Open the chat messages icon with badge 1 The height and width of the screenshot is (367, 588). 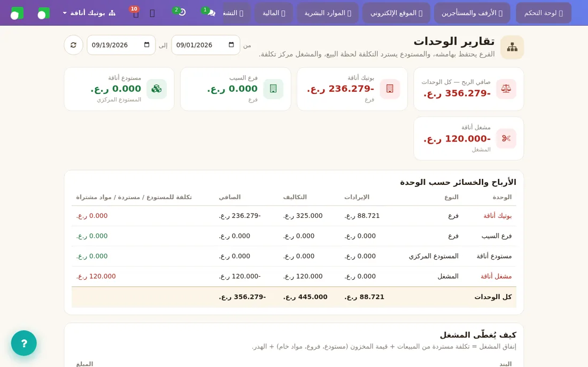pyautogui.click(x=211, y=13)
